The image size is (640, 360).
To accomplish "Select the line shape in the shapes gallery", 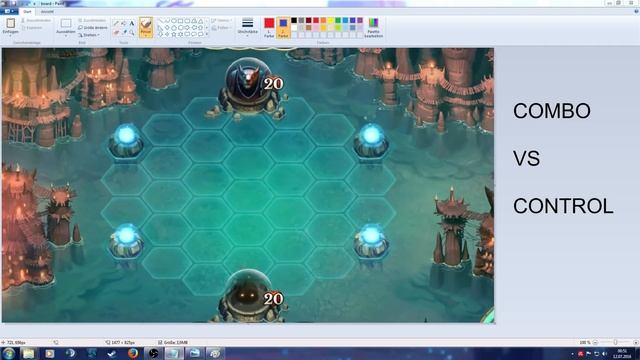I will (160, 20).
